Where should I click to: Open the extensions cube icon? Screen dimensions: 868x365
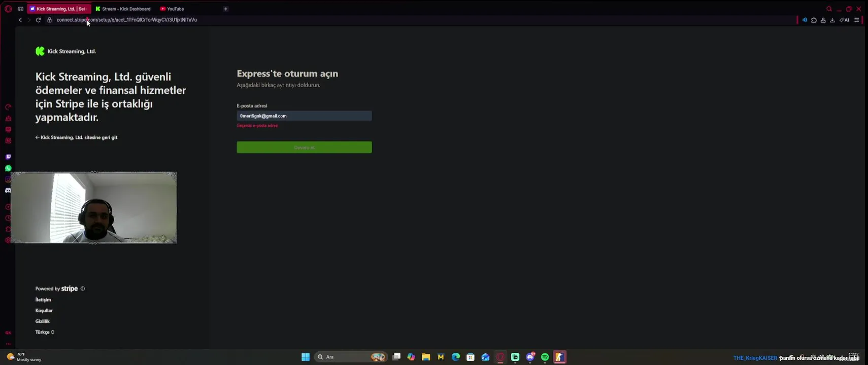pos(814,20)
